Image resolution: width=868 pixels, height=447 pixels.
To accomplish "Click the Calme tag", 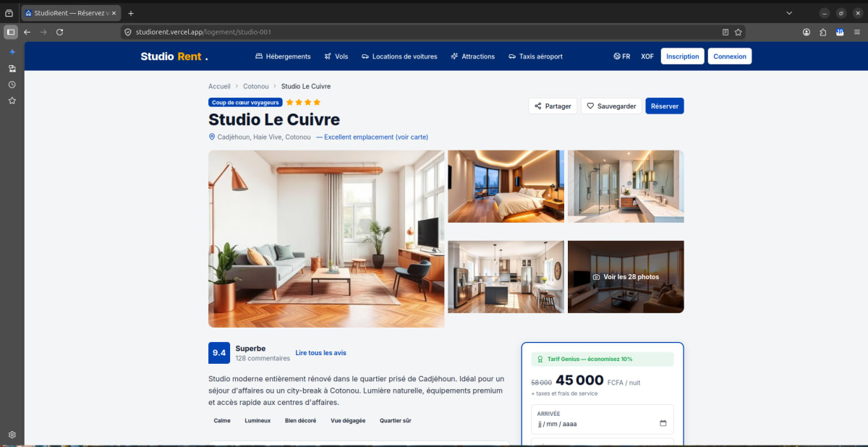I will (222, 420).
